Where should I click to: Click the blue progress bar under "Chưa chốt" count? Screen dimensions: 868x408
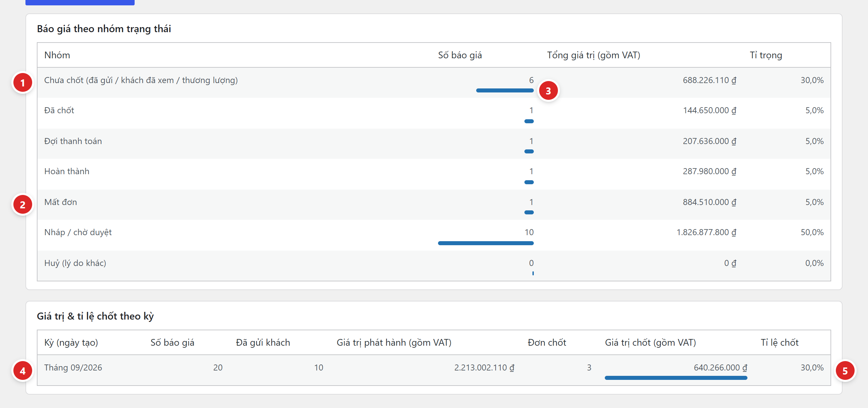pyautogui.click(x=504, y=90)
